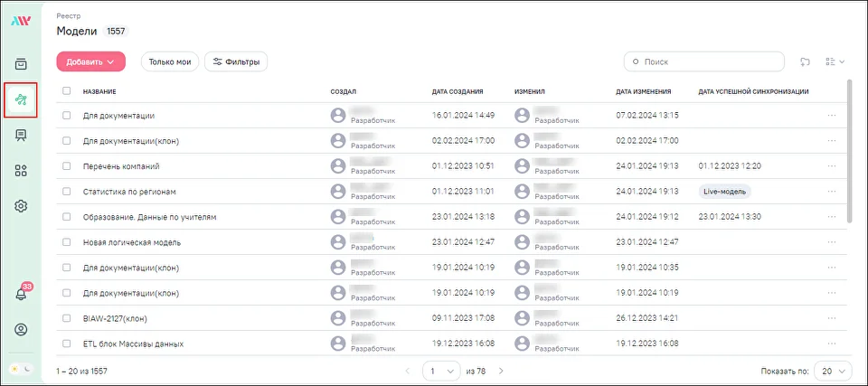
Task: Open notifications bell with badge 33
Action: [21, 294]
